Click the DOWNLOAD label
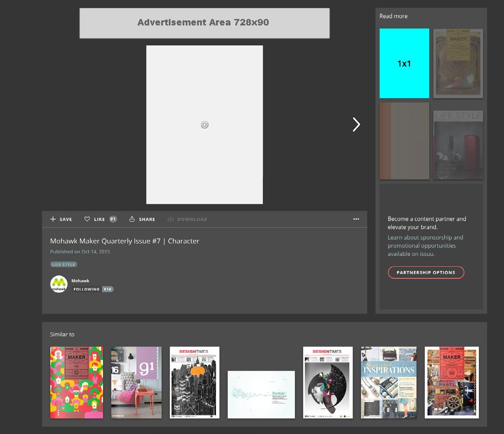 192,220
